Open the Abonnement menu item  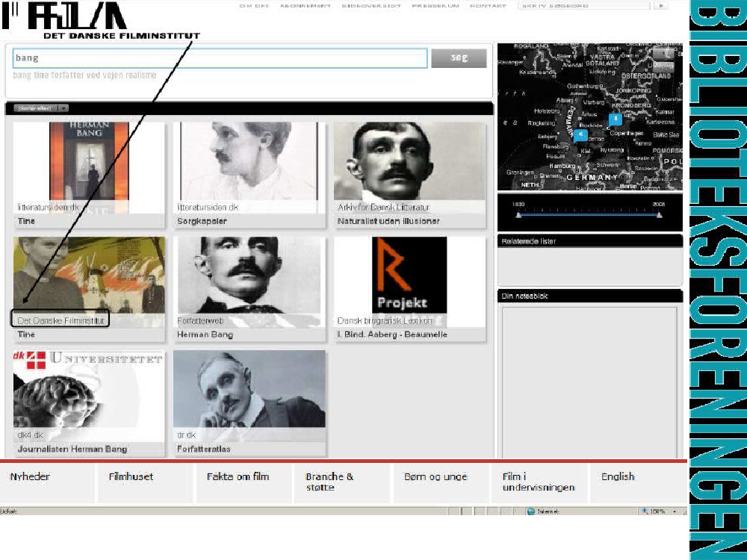pyautogui.click(x=305, y=6)
